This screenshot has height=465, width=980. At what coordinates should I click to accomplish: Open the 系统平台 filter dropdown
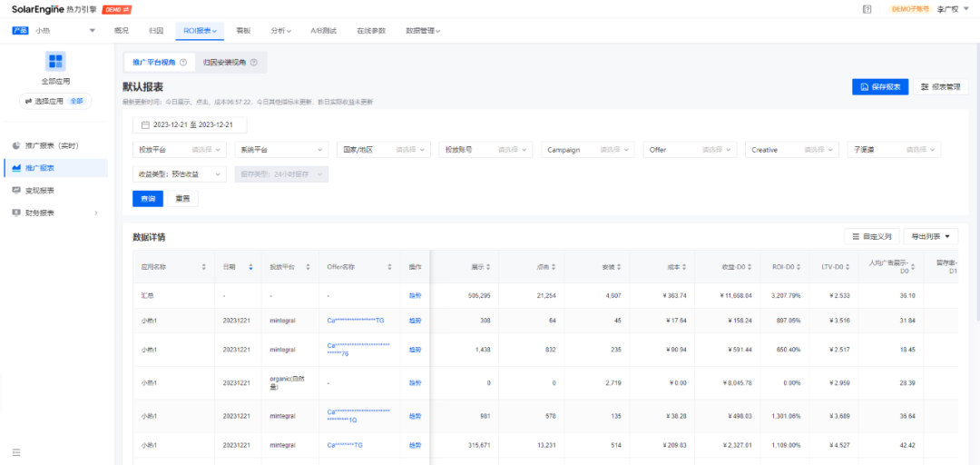pyautogui.click(x=281, y=150)
